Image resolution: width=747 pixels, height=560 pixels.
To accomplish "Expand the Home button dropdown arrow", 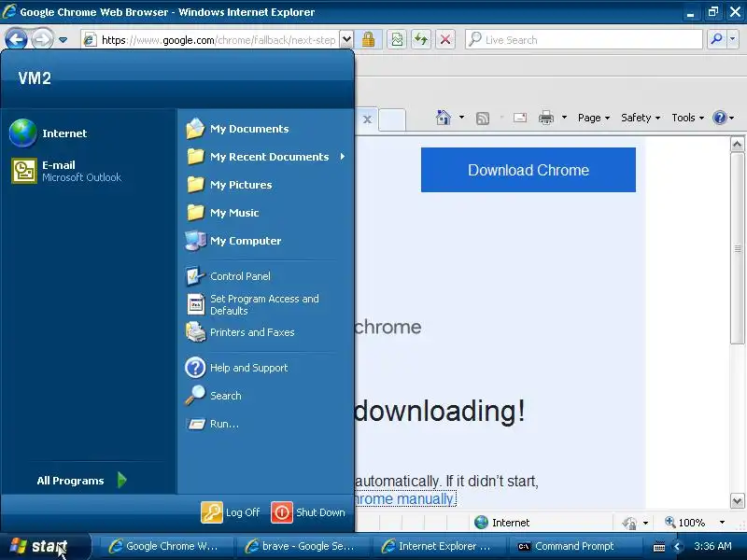I will click(461, 118).
